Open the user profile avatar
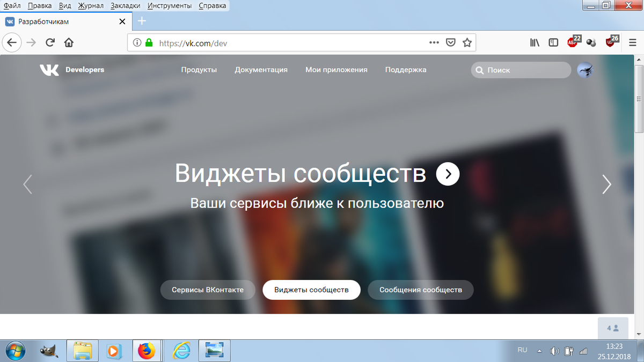Screen dimensions: 644x362 (585, 70)
